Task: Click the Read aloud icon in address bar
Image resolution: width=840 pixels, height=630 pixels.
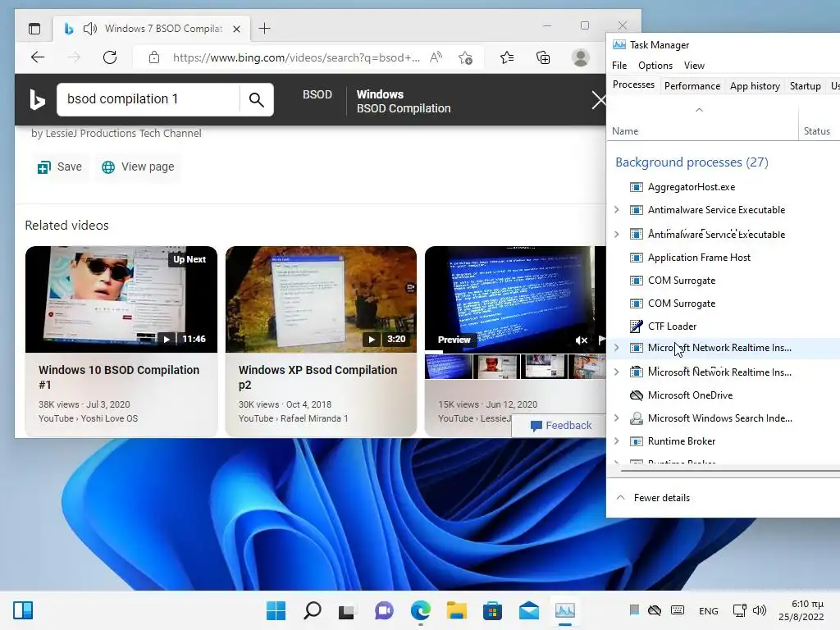Action: (x=436, y=57)
